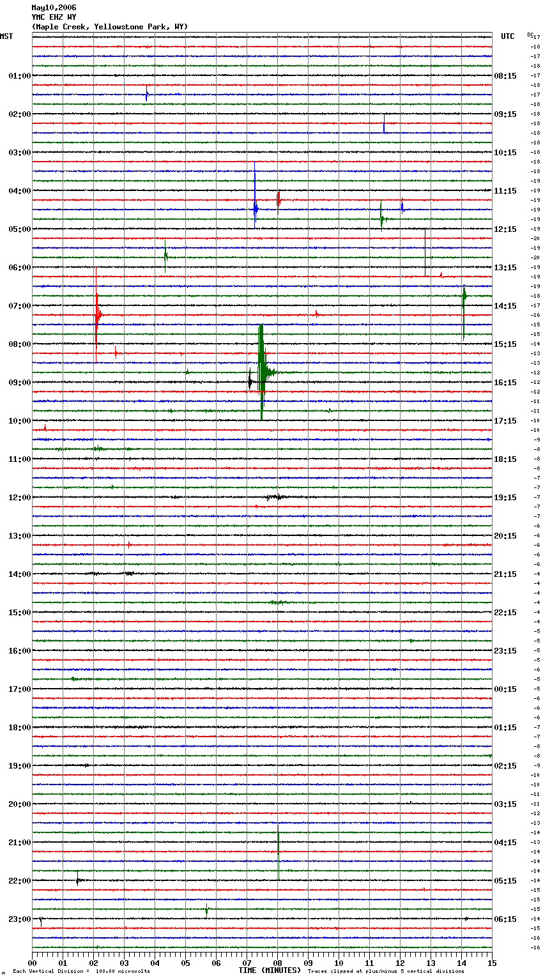This screenshot has height=980, width=543.
Task: Click the 10:15 UTC time label
Action: [505, 153]
